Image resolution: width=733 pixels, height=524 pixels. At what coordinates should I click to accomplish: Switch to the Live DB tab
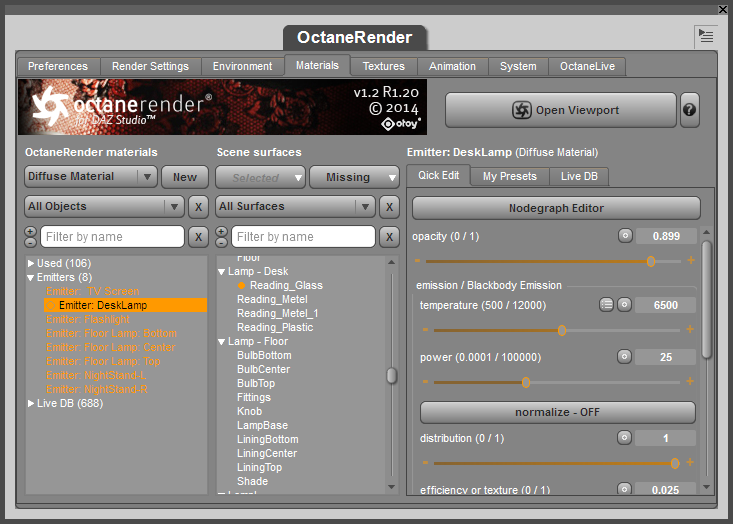pos(579,177)
